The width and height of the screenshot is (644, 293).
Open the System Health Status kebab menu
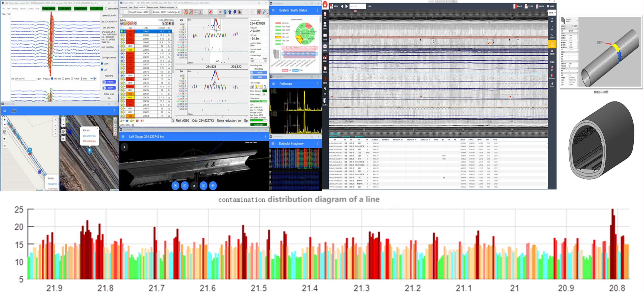(318, 10)
